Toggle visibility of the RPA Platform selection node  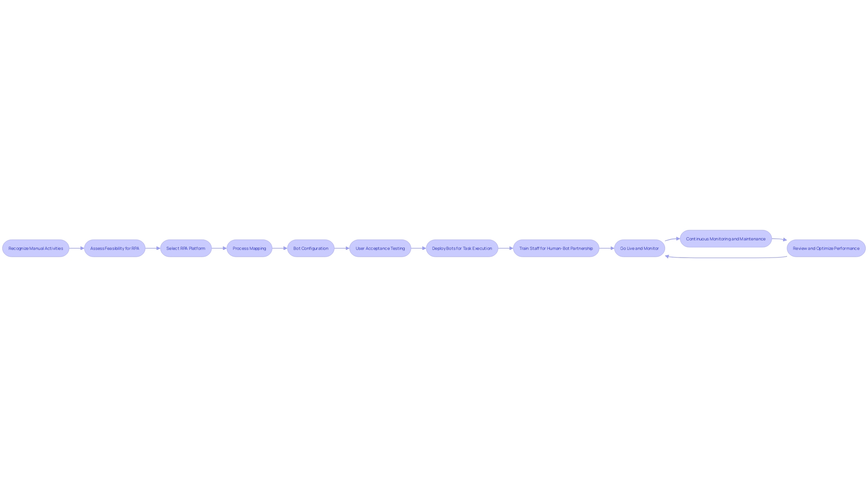(185, 248)
